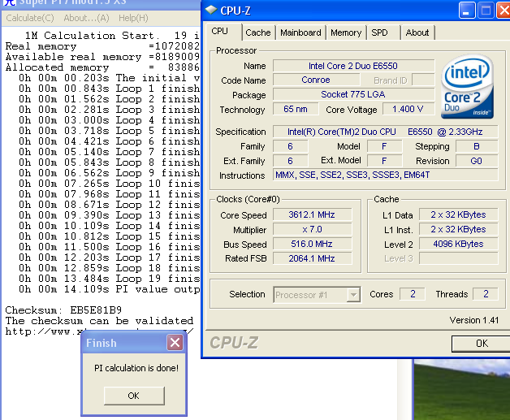This screenshot has height=420, width=510.
Task: Open the Memory tab in CPU-Z
Action: click(x=346, y=32)
